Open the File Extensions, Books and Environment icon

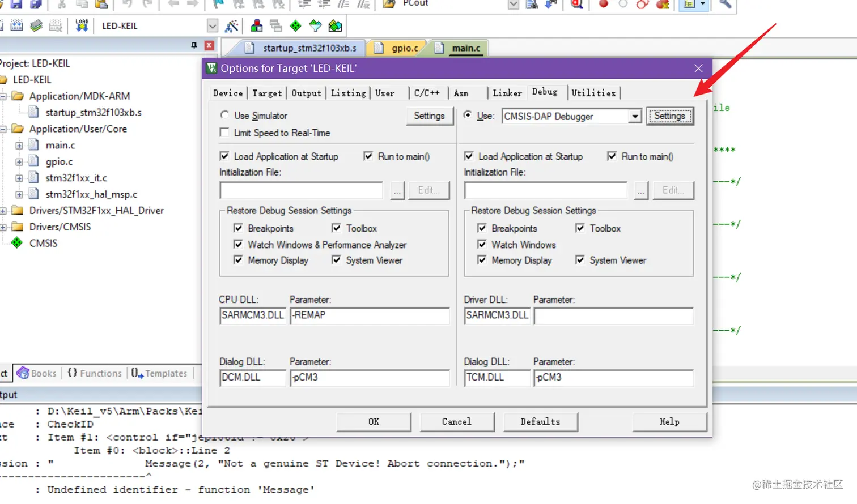[x=257, y=26]
